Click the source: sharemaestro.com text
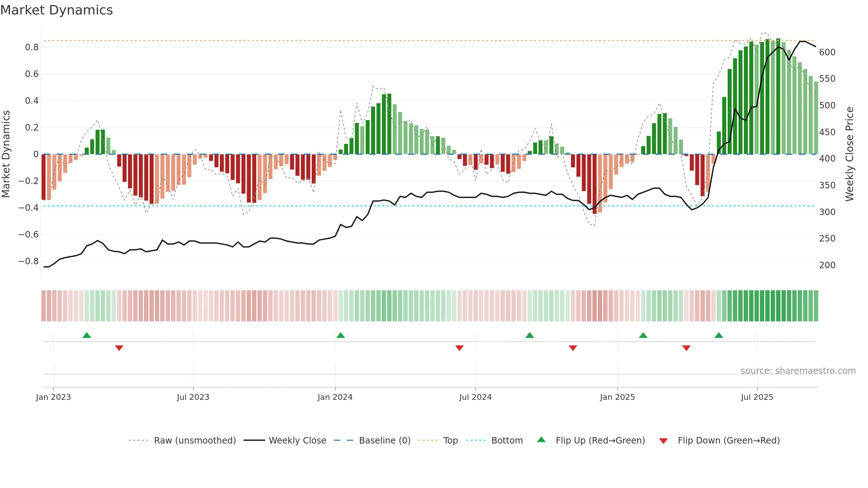Image resolution: width=868 pixels, height=488 pixels. 798,371
